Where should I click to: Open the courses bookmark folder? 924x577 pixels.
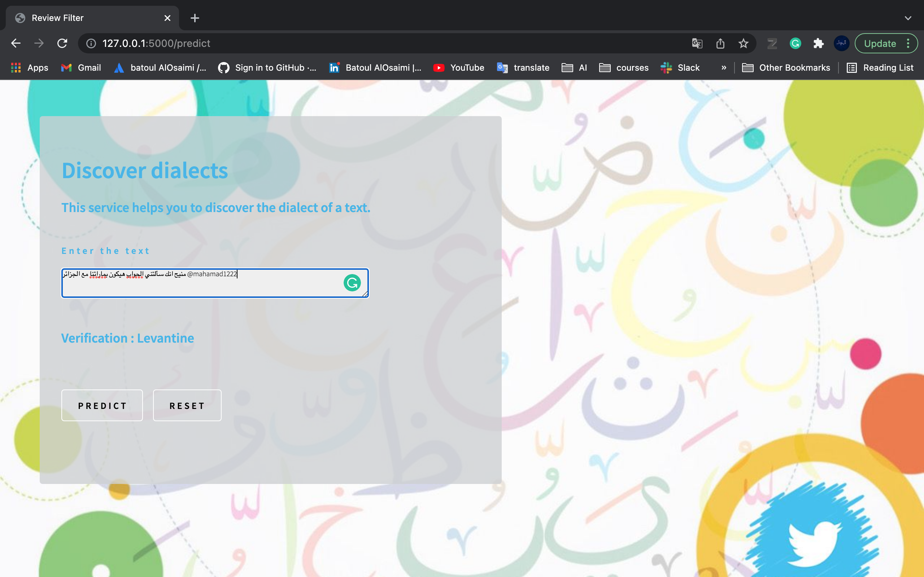[x=624, y=68]
